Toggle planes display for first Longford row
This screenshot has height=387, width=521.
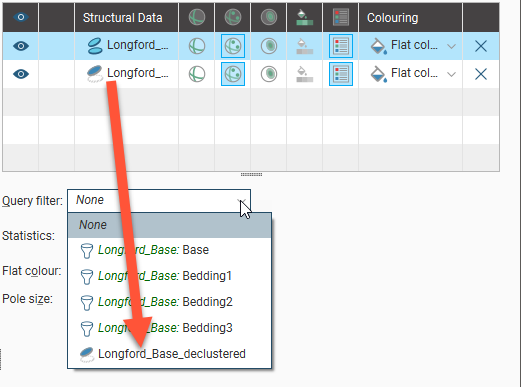pos(197,46)
